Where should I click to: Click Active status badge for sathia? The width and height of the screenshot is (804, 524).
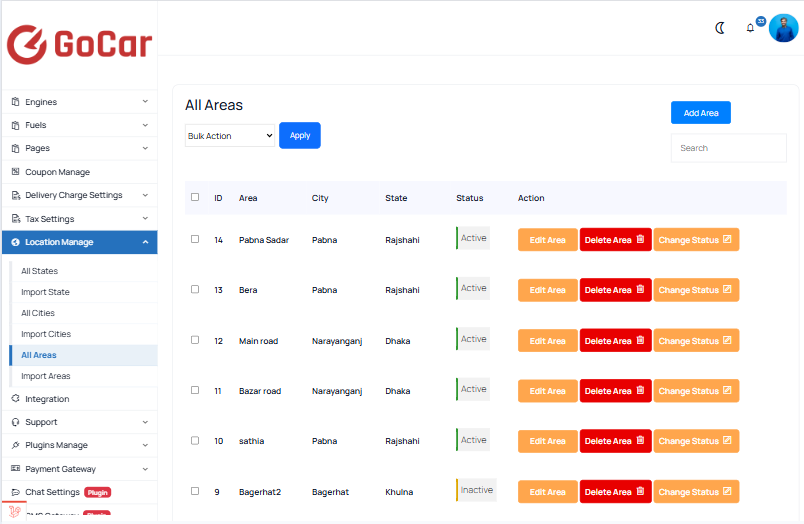click(x=473, y=440)
